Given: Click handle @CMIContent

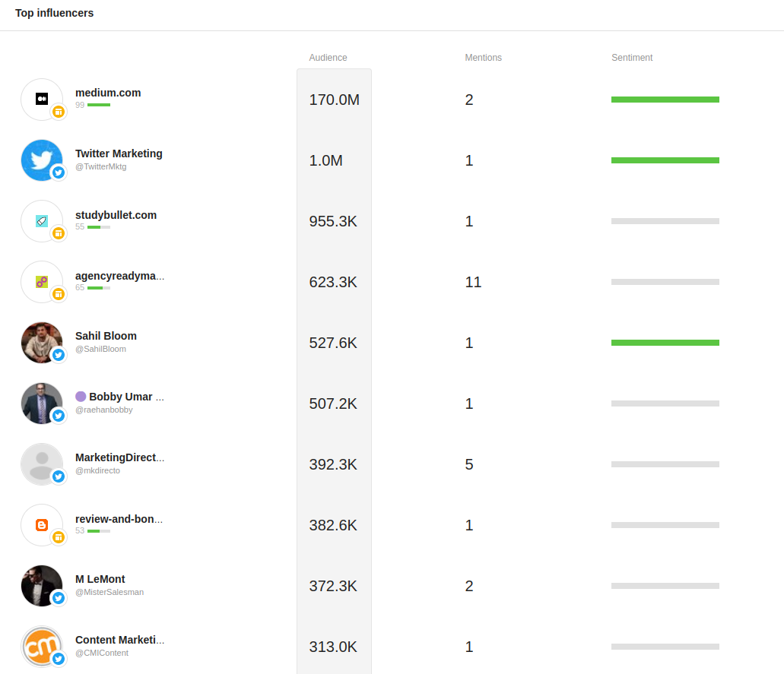Looking at the screenshot, I should [102, 653].
